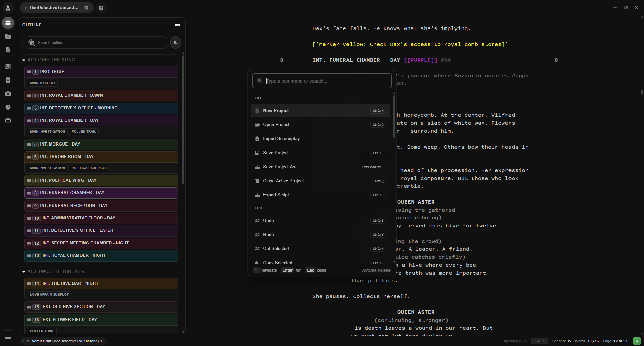644x346 pixels.
Task: Click the Words: 10,716 status entry
Action: [x=587, y=341]
